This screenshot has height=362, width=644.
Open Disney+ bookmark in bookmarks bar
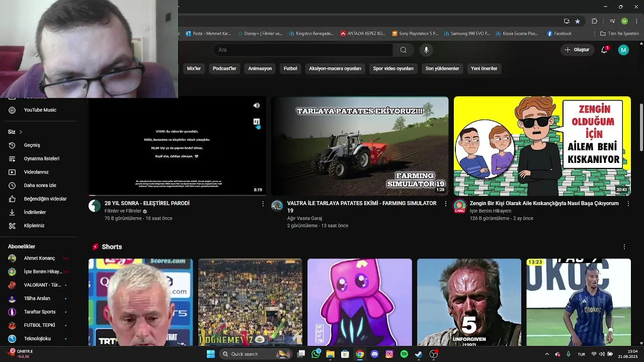(x=259, y=34)
